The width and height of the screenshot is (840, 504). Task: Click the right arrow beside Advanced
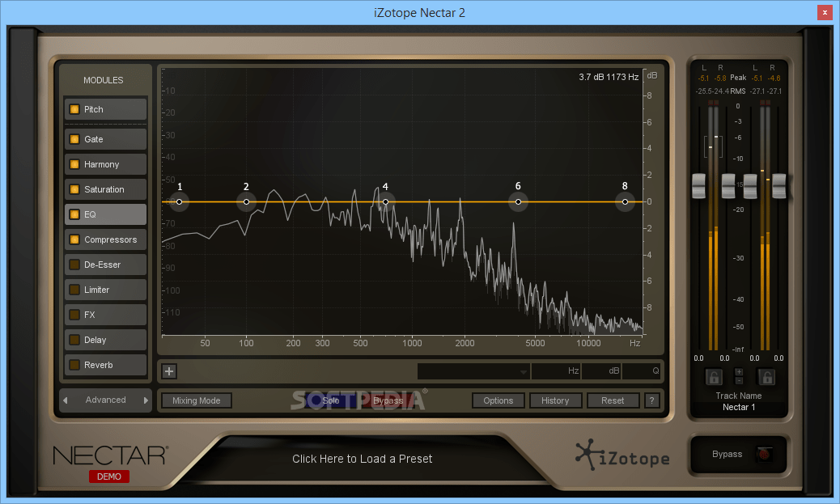tap(146, 400)
